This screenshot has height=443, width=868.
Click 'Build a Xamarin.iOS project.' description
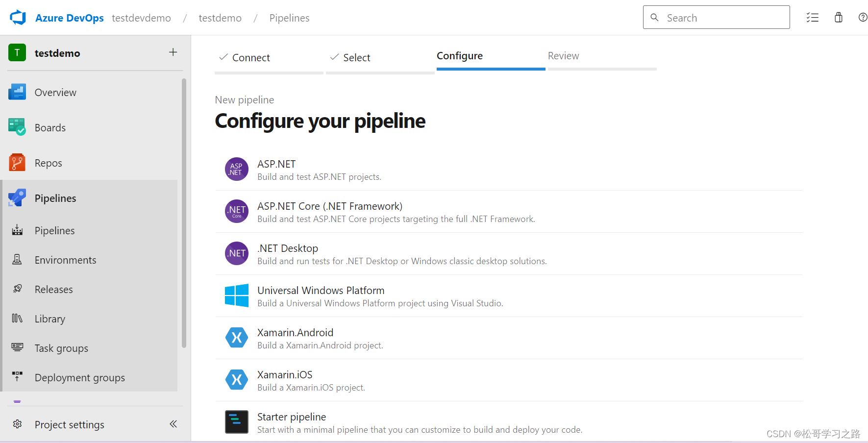coord(311,388)
